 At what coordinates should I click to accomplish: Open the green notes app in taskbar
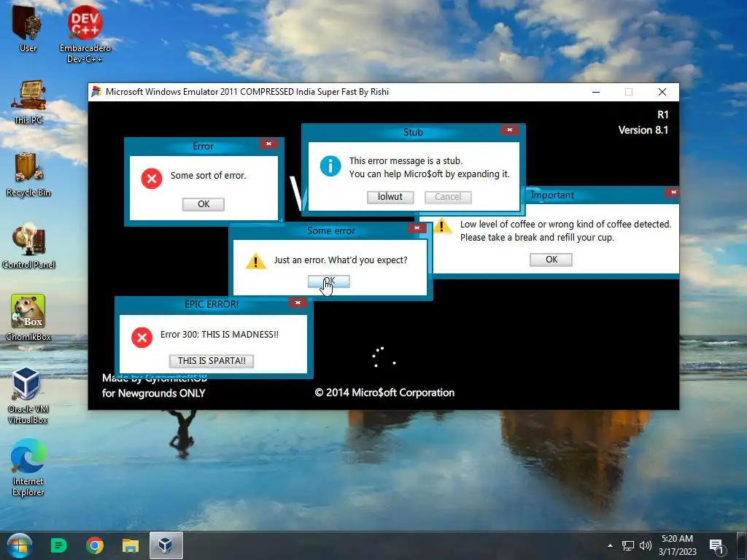tap(58, 545)
